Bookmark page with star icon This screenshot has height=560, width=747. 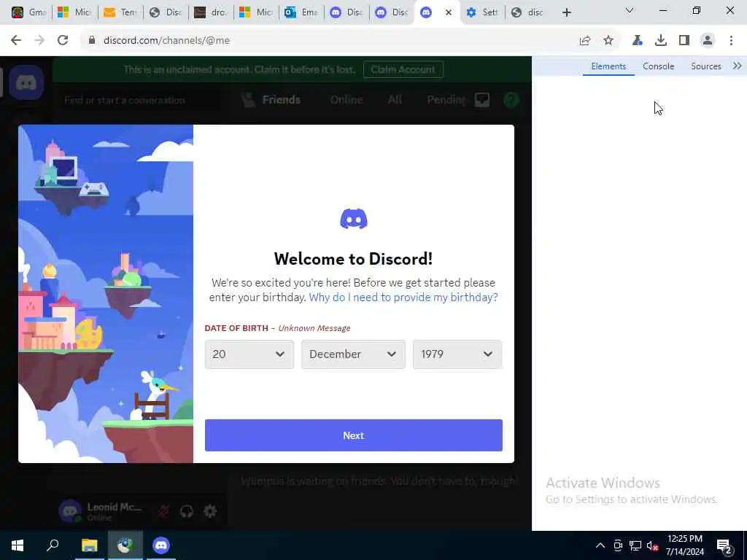(608, 41)
